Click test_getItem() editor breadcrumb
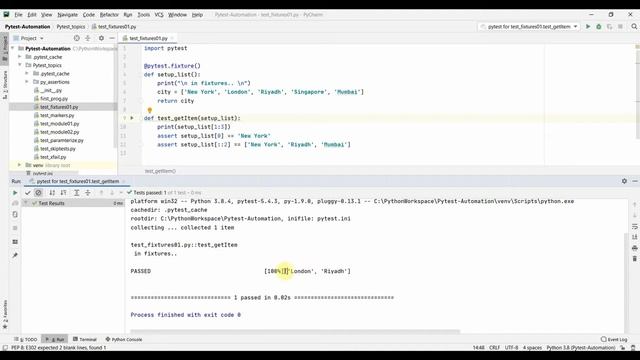640x360 pixels. [x=160, y=171]
